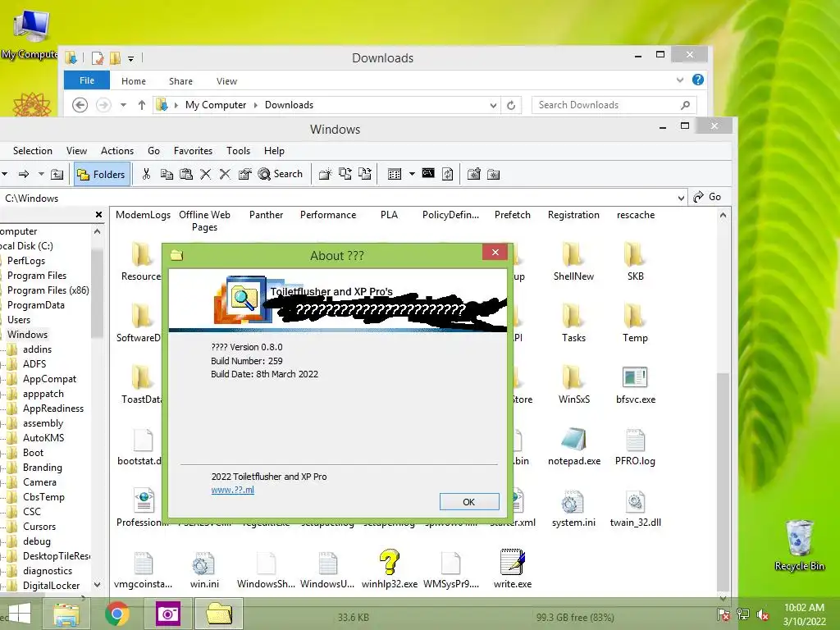840x630 pixels.
Task: Open the Selection menu
Action: (x=33, y=151)
